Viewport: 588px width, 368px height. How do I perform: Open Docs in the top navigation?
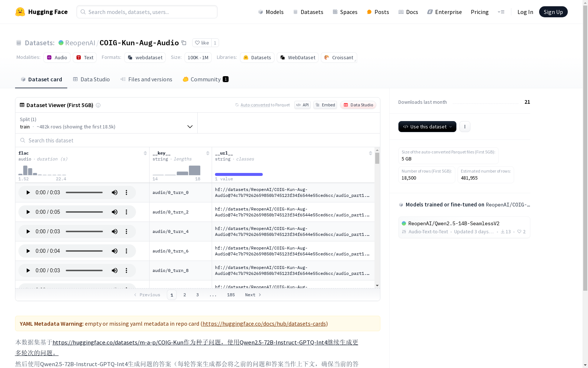[x=408, y=12]
